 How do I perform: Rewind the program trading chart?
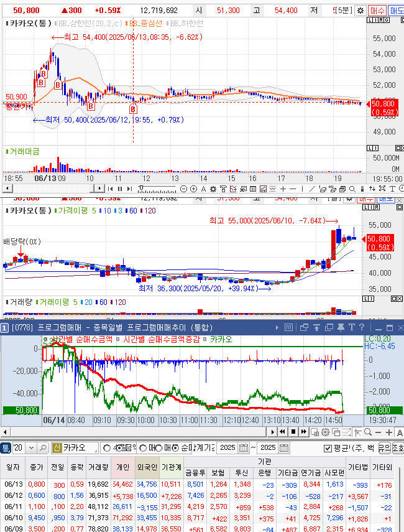[282, 432]
